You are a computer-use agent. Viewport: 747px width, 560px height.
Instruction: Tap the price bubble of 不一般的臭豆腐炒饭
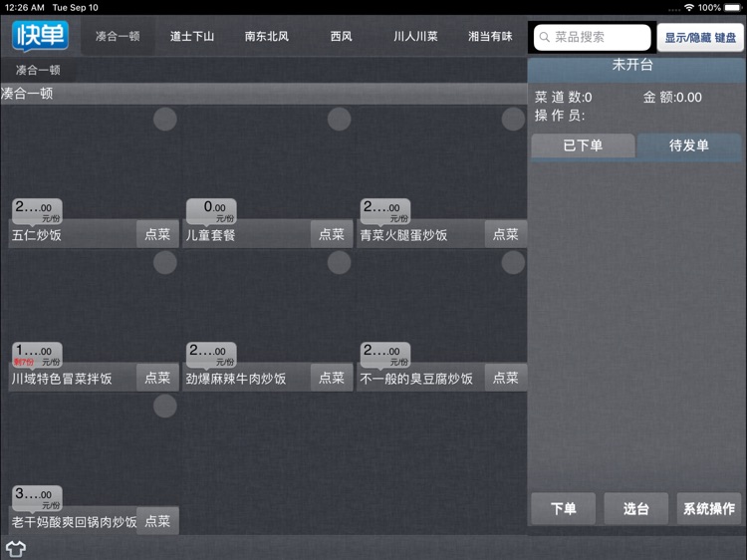(x=384, y=355)
